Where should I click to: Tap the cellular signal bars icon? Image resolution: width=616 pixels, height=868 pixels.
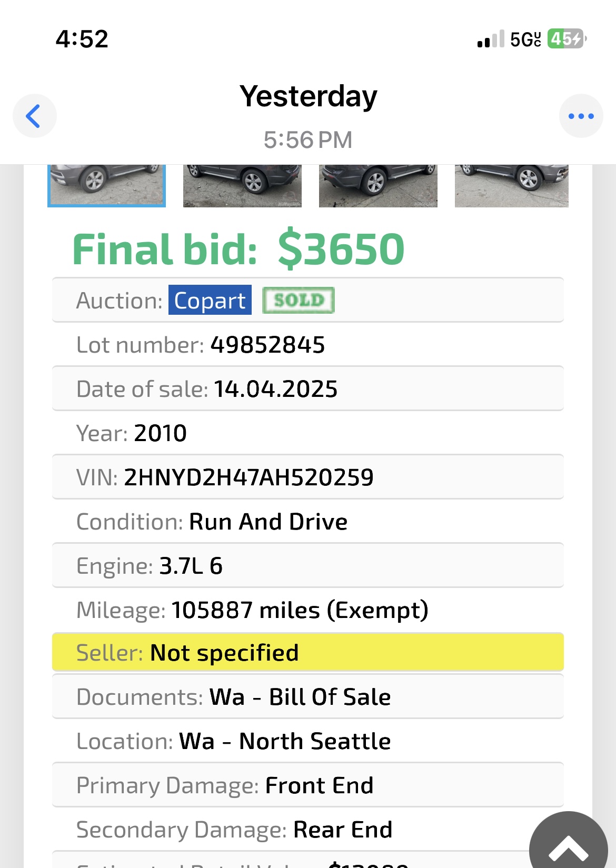490,39
